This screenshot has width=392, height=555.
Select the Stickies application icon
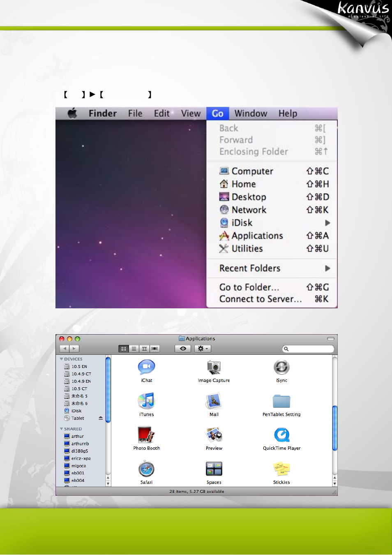281,469
